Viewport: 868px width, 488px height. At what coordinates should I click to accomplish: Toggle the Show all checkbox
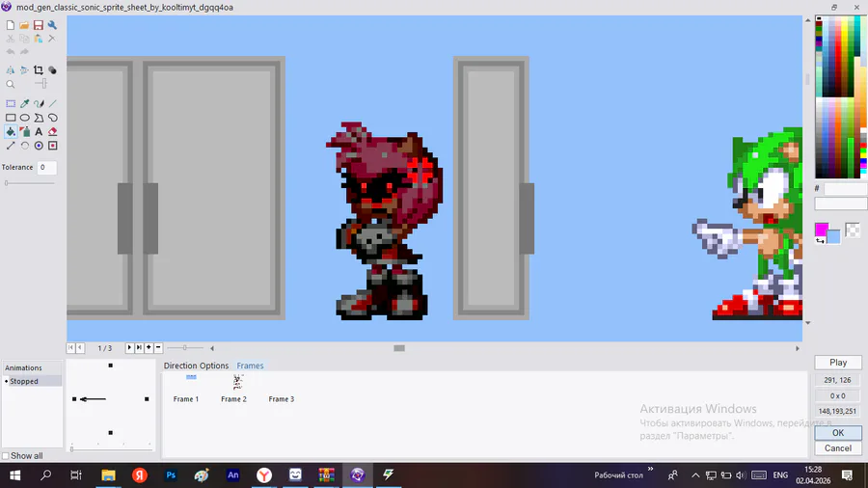[6, 456]
